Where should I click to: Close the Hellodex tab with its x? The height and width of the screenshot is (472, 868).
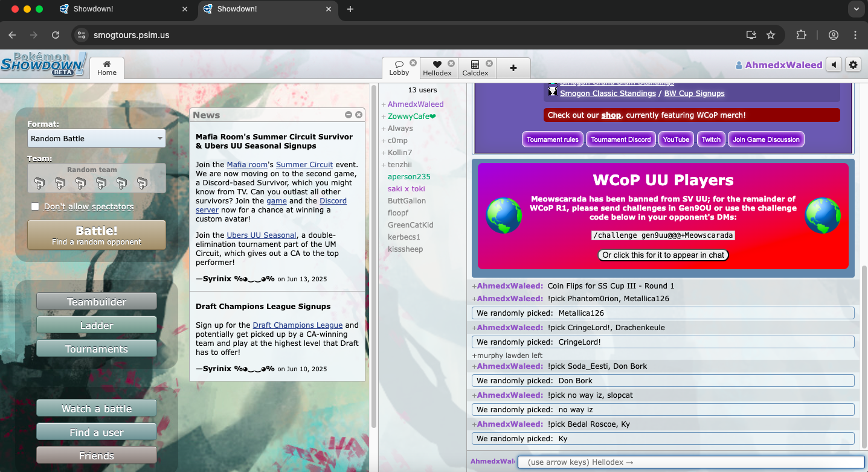(x=451, y=63)
